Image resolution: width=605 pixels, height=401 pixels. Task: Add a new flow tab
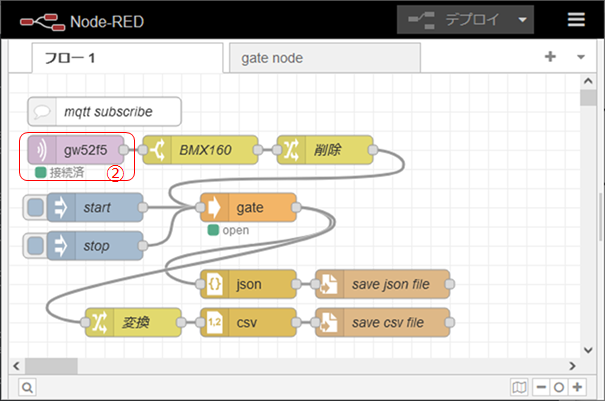click(550, 57)
